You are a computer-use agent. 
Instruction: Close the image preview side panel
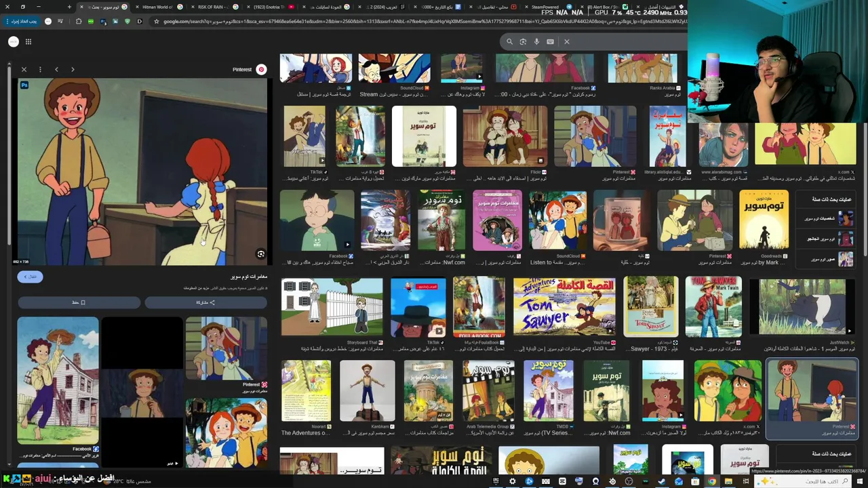point(24,69)
